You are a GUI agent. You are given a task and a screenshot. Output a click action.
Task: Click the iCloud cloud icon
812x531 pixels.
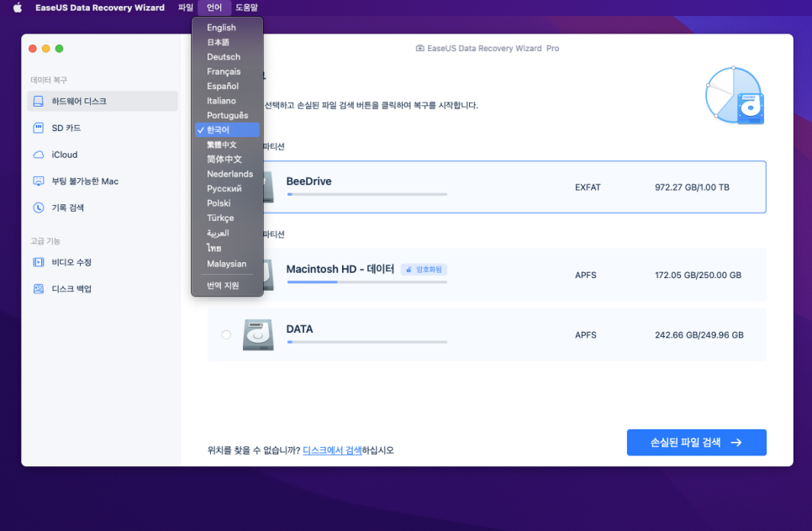39,155
